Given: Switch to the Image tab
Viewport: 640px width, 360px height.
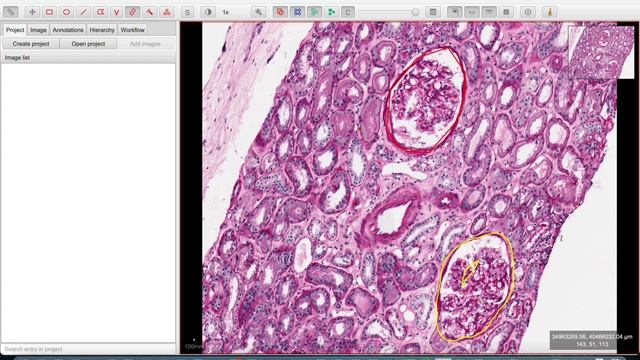Looking at the screenshot, I should pyautogui.click(x=38, y=30).
